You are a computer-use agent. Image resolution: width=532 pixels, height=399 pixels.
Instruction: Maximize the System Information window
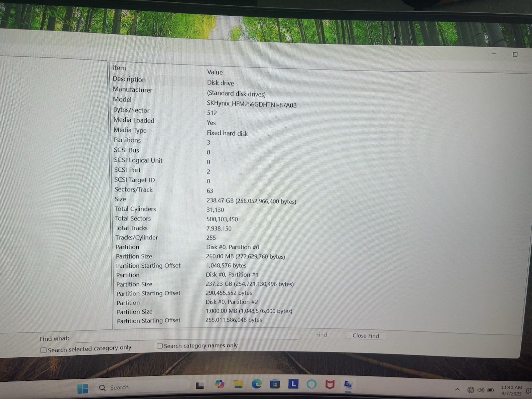point(515,55)
